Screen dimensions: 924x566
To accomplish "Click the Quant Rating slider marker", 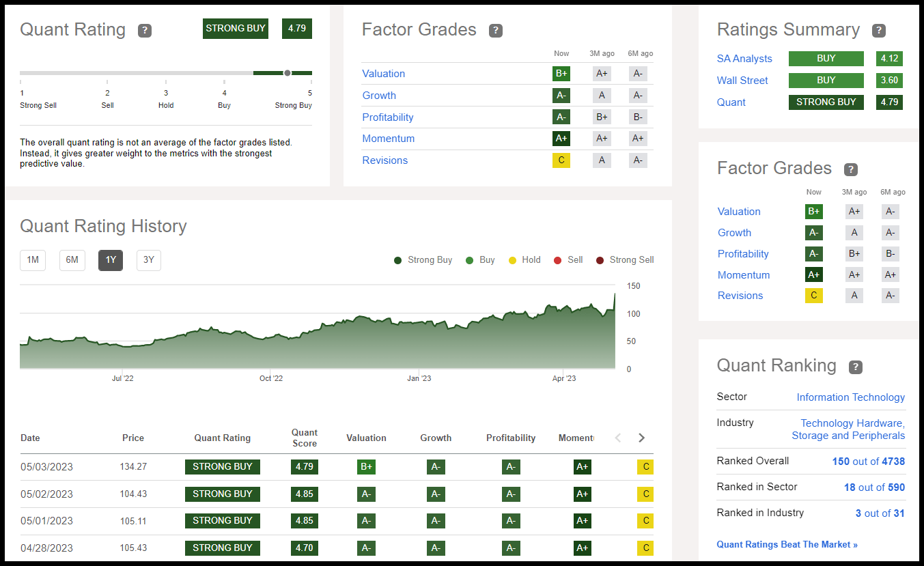I will pos(288,73).
